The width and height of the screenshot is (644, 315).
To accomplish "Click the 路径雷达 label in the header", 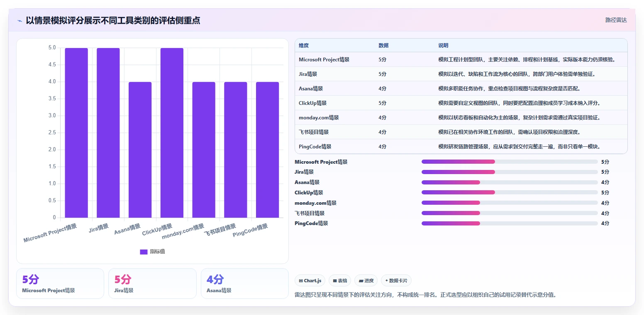I will tap(616, 20).
